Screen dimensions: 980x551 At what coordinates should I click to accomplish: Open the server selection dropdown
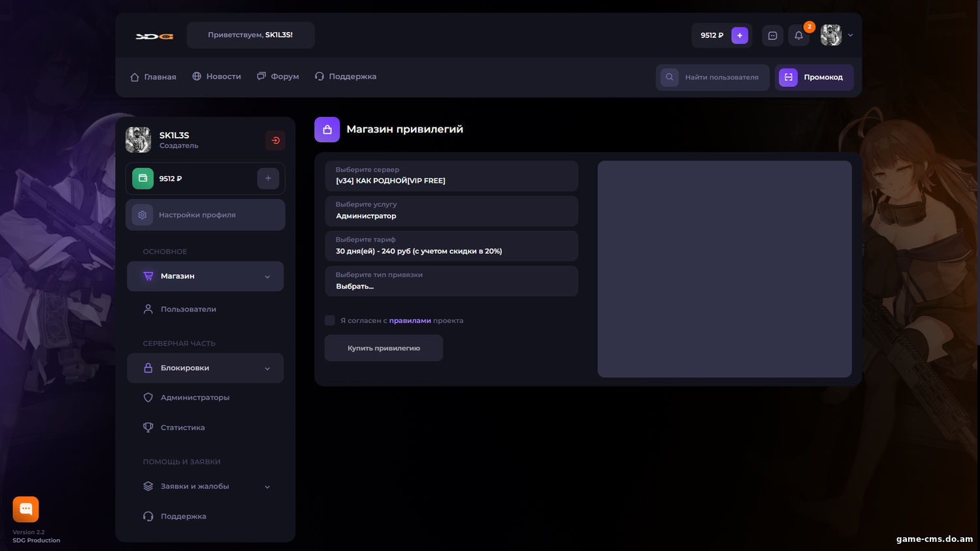[451, 176]
